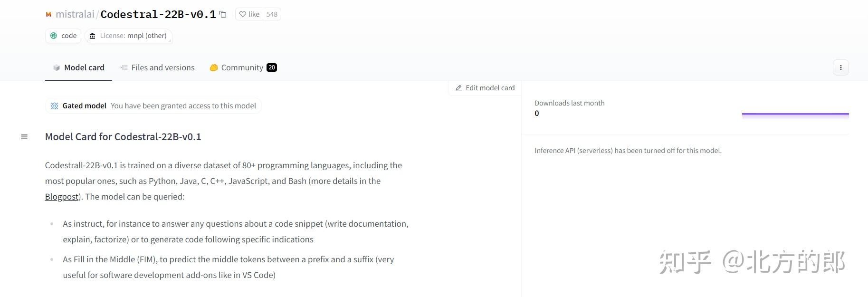Open the Files and versions tab
Image resolution: width=868 pixels, height=297 pixels.
(x=157, y=67)
